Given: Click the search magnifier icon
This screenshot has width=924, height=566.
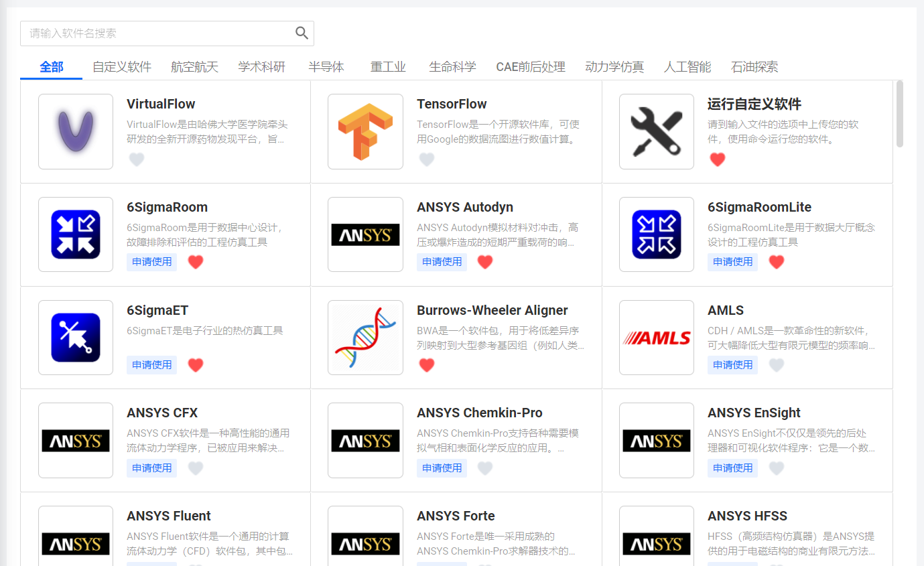Looking at the screenshot, I should 302,33.
